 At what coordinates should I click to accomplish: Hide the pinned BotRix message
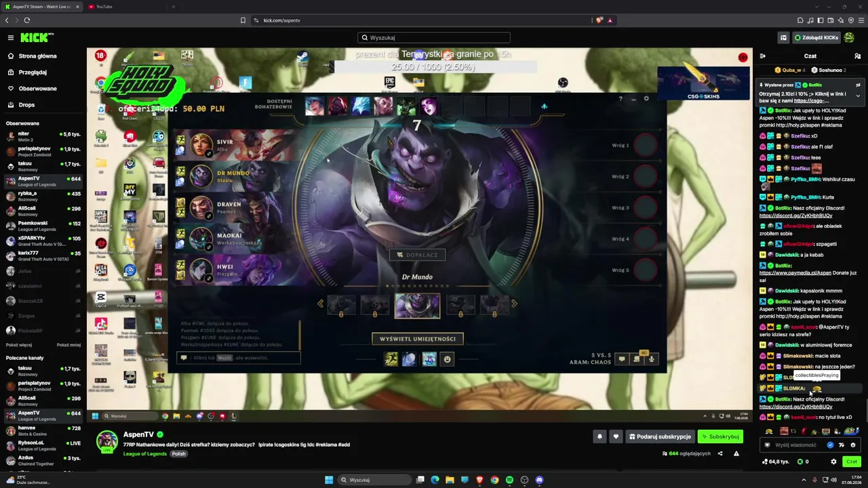pos(858,85)
